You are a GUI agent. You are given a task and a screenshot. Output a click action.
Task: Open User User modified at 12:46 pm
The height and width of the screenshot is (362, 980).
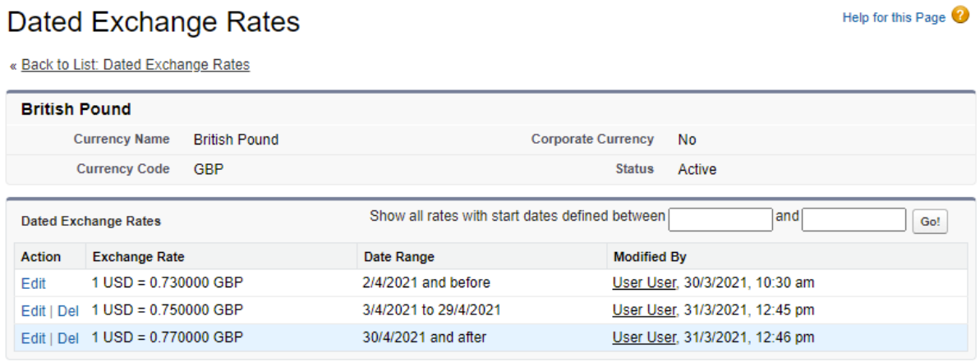click(644, 337)
